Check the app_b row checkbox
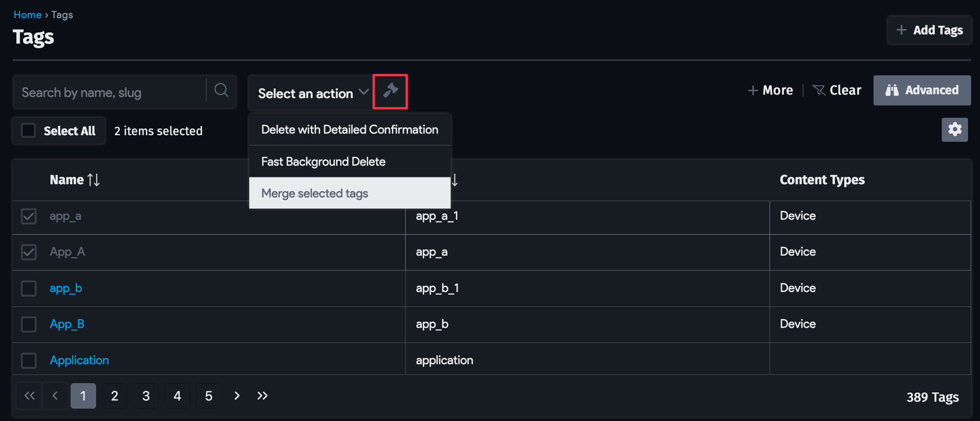 coord(29,289)
